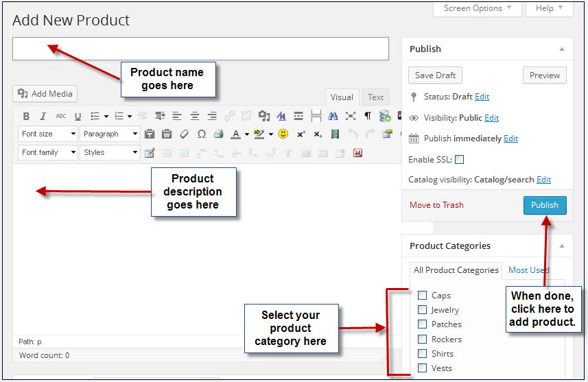Switch to the Text editor tab
The image size is (588, 382).
pos(375,97)
